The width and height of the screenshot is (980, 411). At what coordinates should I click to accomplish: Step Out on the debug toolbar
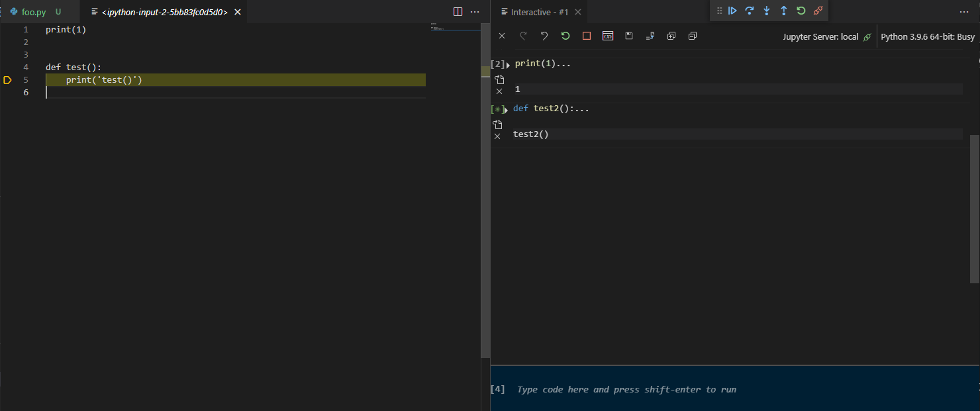coord(783,11)
